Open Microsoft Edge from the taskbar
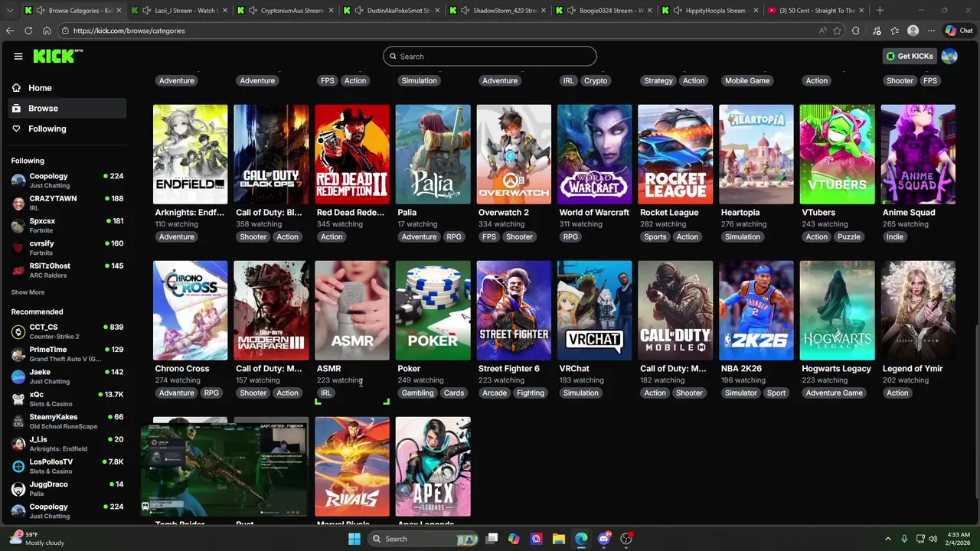The image size is (980, 551). (x=581, y=539)
